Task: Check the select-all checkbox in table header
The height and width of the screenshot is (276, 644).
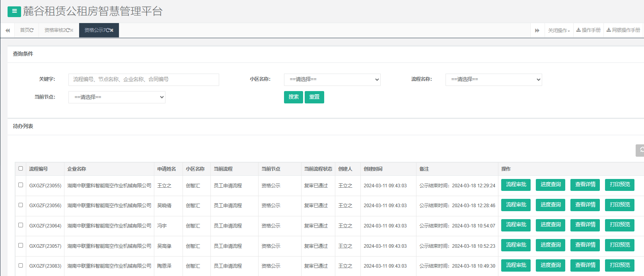Action: pos(21,169)
